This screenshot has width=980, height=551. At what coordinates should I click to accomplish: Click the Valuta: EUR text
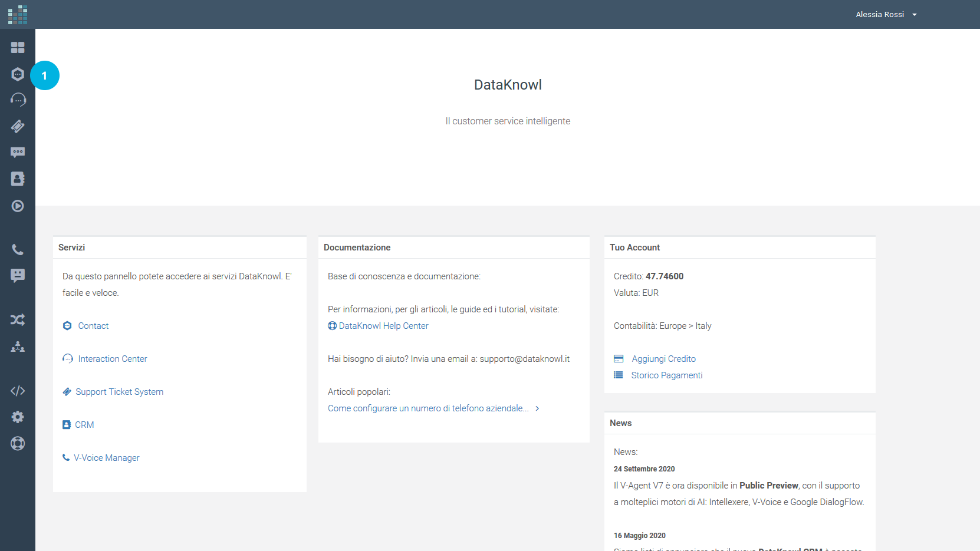636,293
